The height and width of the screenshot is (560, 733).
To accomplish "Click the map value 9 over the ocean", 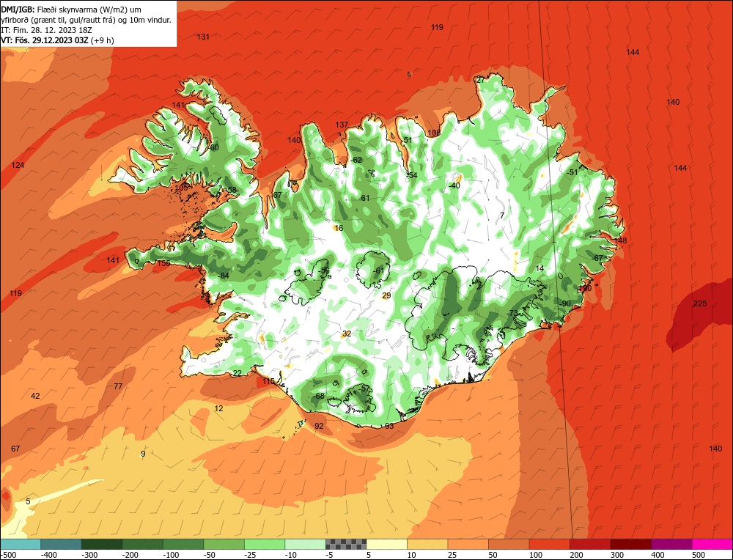I will pyautogui.click(x=143, y=454).
